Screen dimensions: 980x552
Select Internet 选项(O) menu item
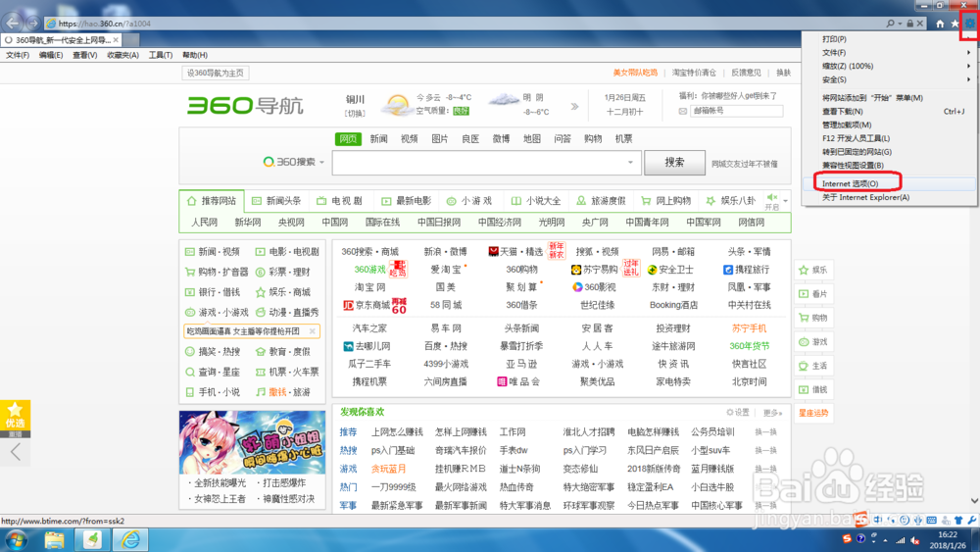click(x=890, y=183)
